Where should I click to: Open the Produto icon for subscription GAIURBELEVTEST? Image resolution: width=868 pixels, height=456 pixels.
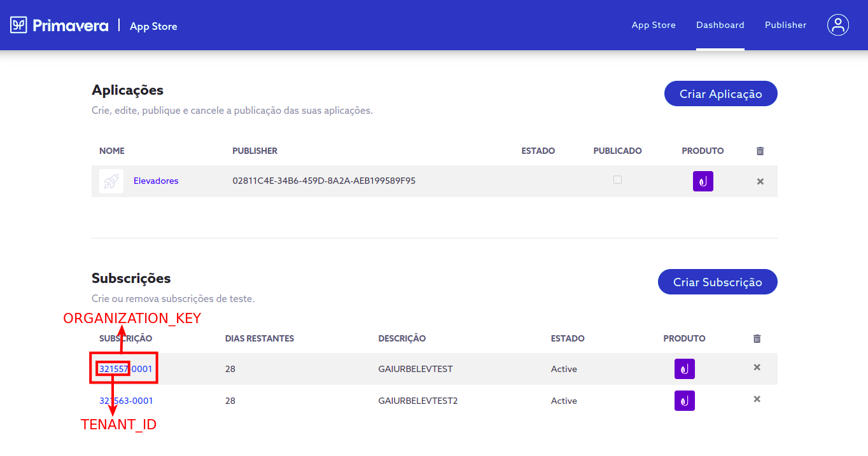pyautogui.click(x=684, y=368)
